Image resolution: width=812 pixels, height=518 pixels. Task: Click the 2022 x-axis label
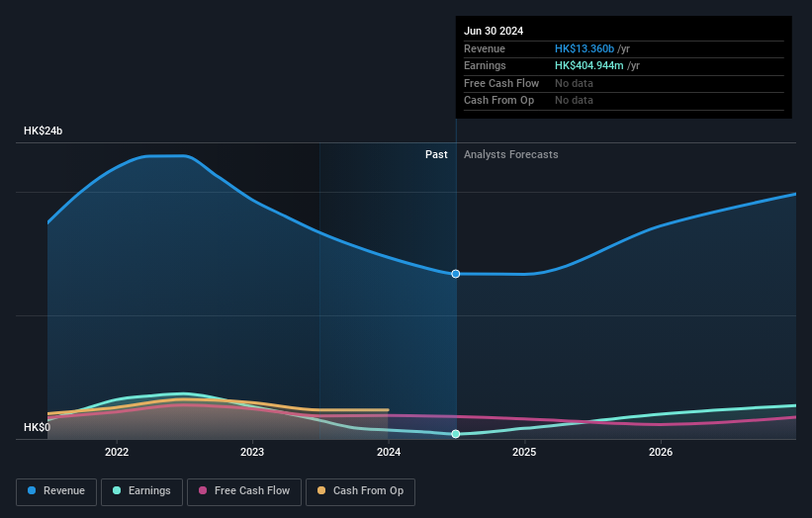[x=117, y=452]
